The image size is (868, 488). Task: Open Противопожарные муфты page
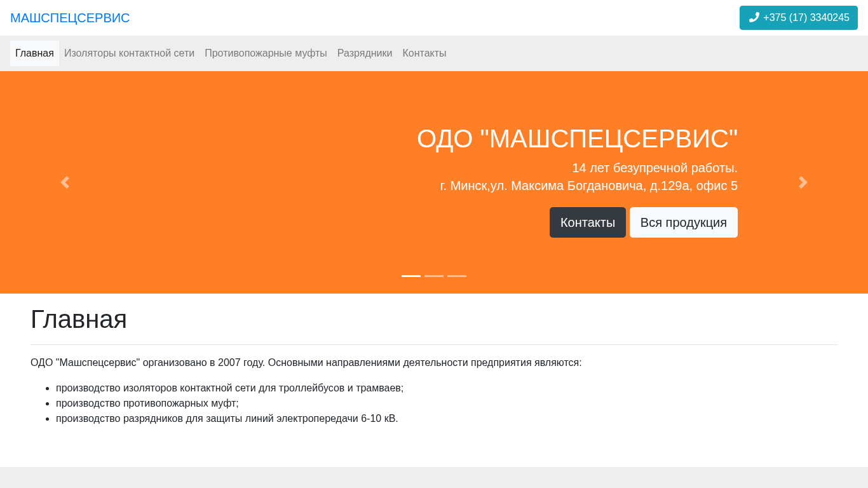266,53
